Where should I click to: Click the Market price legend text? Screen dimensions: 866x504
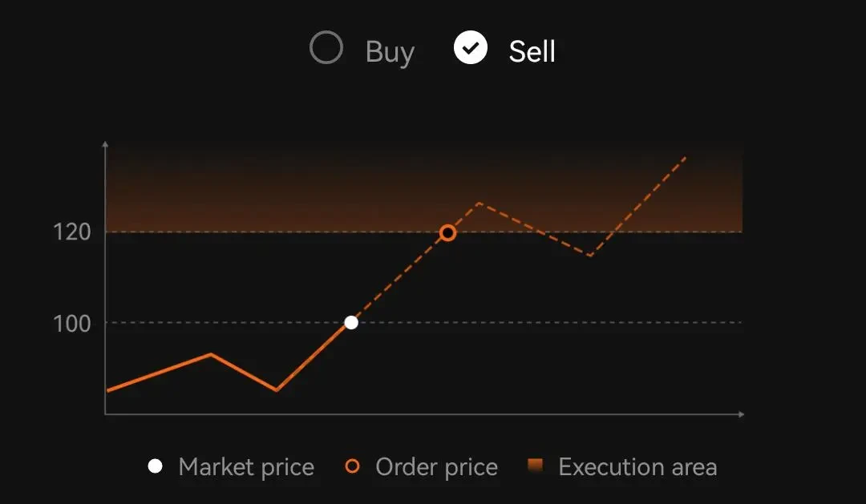246,467
